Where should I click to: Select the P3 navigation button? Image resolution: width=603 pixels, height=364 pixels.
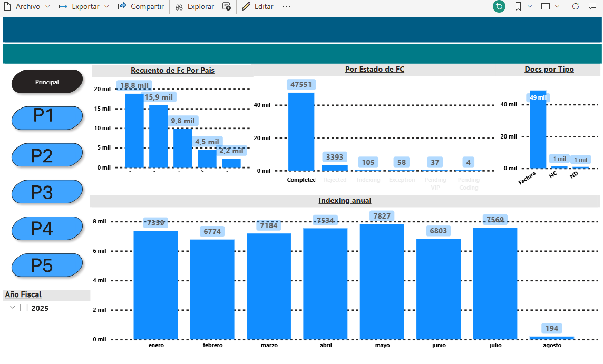[x=47, y=192]
